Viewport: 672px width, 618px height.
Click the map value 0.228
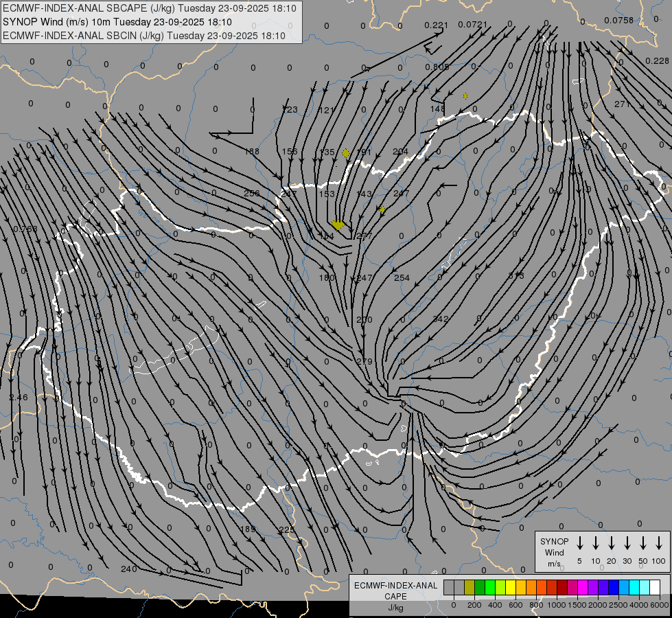tap(657, 61)
